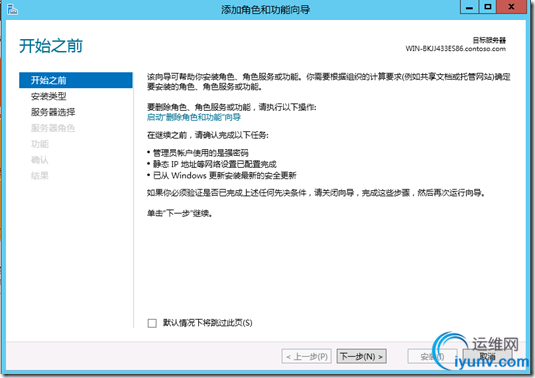Screen dimensions: 535x378
Task: Close the wizard window
Action: coord(511,7)
